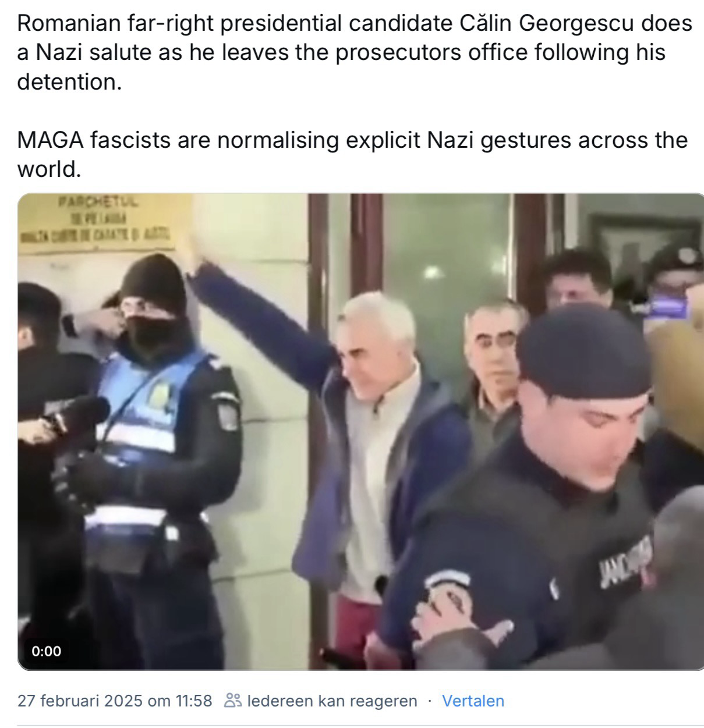Click the word 'detention.' in the post
This screenshot has height=728, width=704.
(x=69, y=82)
